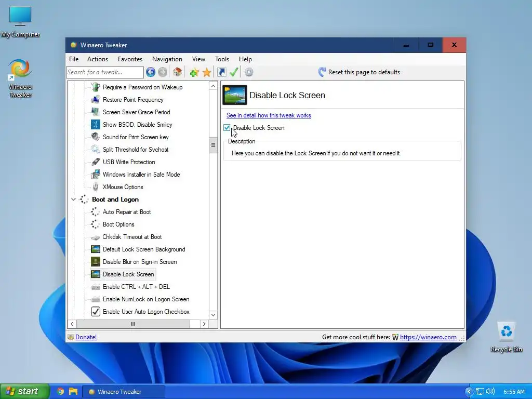
Task: Open Chrome from the taskbar quick launch
Action: [x=60, y=392]
